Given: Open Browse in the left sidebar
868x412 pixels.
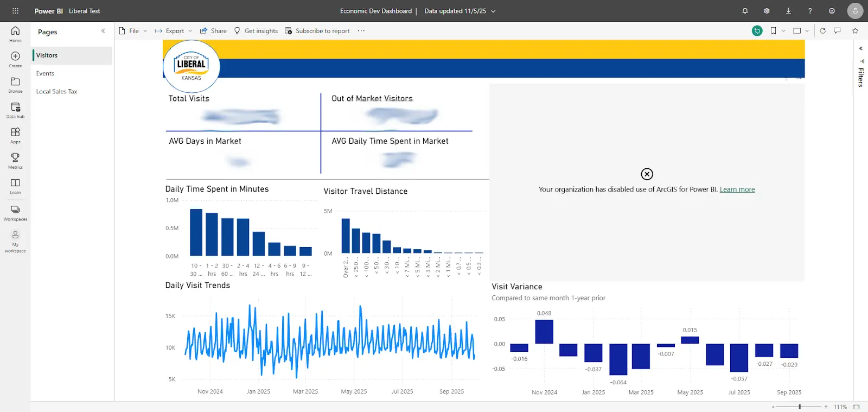Looking at the screenshot, I should click(x=15, y=85).
